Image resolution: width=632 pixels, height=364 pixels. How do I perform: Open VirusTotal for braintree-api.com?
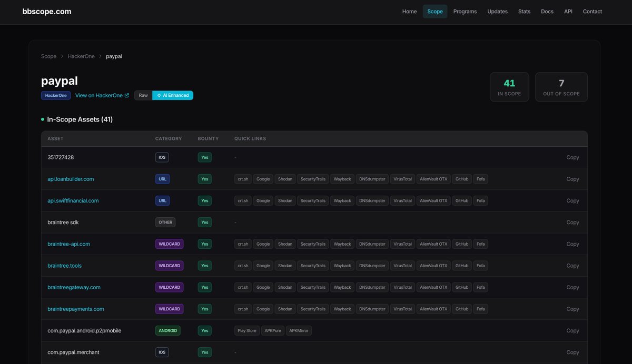pyautogui.click(x=403, y=244)
